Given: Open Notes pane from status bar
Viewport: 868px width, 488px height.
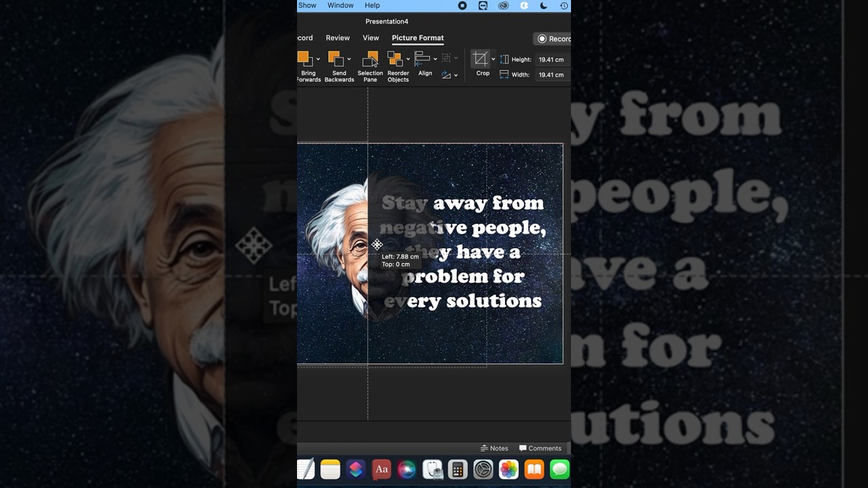Looking at the screenshot, I should (494, 448).
